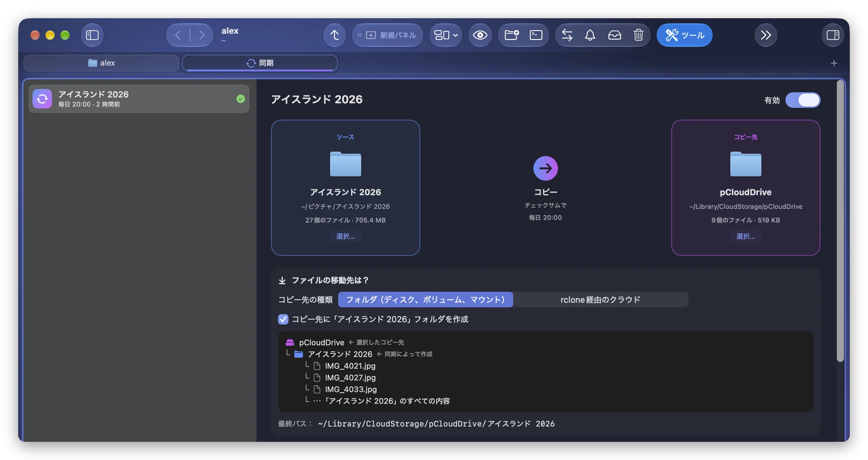868x460 pixels.
Task: Click the 毎日 20:00 schedule text
Action: [x=545, y=218]
